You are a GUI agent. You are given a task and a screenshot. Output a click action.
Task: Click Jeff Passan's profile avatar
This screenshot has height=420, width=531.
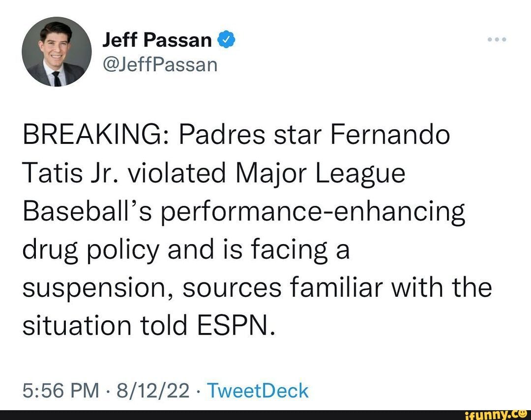click(x=57, y=53)
